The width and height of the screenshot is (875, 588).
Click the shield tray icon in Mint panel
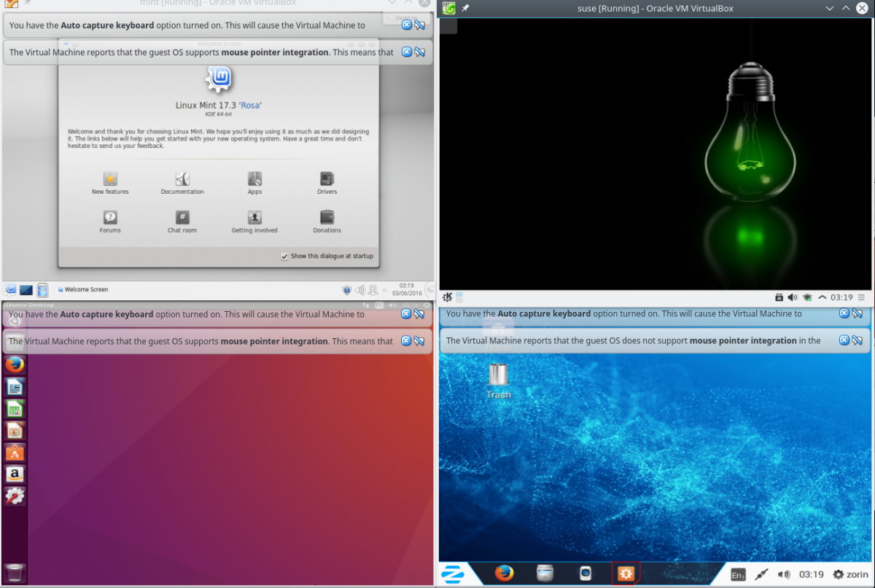pyautogui.click(x=347, y=290)
